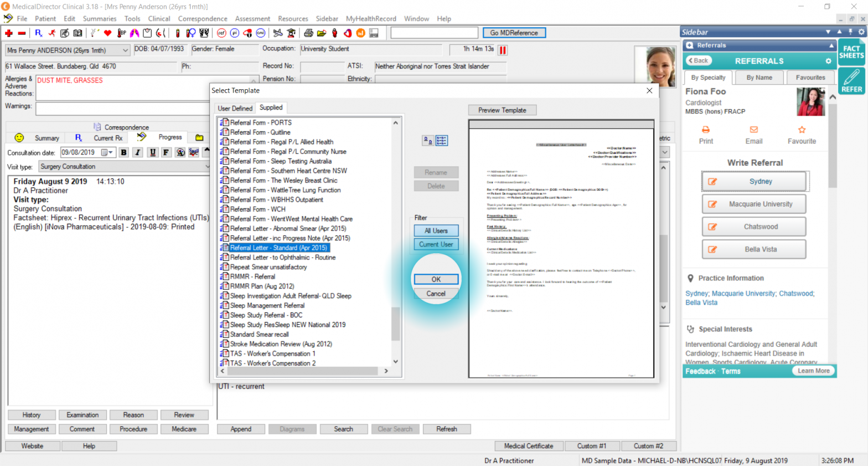Click the printer icon in main toolbar
Screen dimensions: 868x466
pyautogui.click(x=309, y=33)
